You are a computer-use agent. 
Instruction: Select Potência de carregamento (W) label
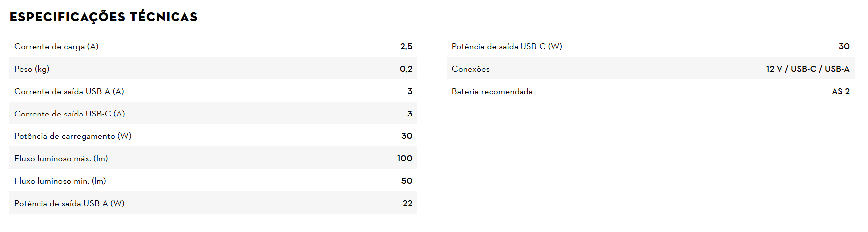(x=73, y=136)
